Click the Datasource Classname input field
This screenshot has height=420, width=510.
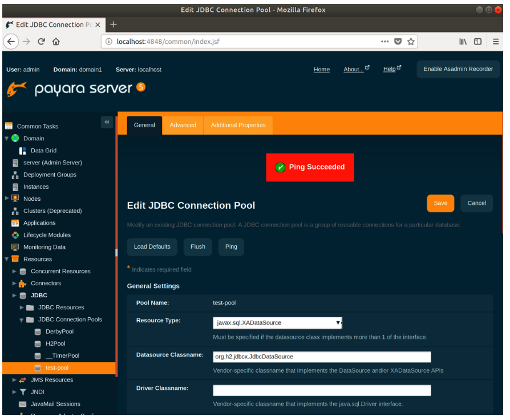point(322,357)
